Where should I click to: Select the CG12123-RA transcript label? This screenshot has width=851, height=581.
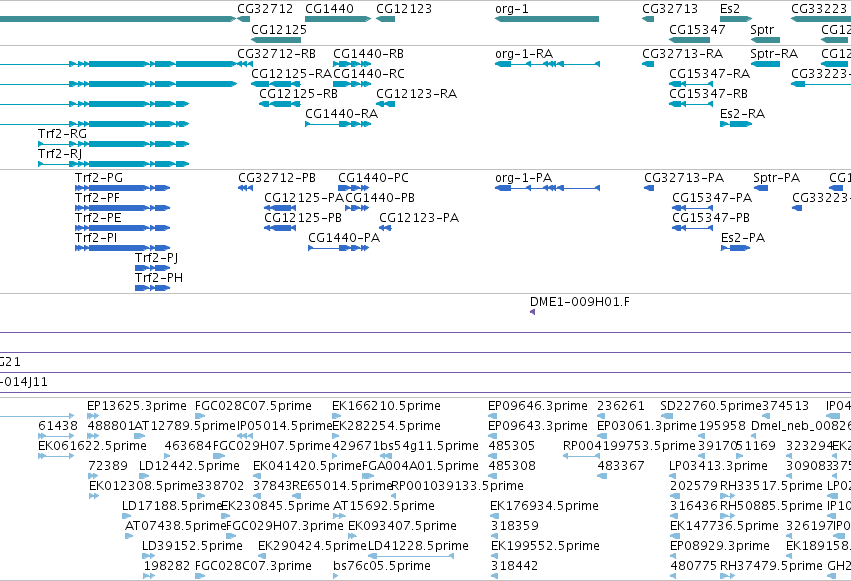[x=416, y=94]
